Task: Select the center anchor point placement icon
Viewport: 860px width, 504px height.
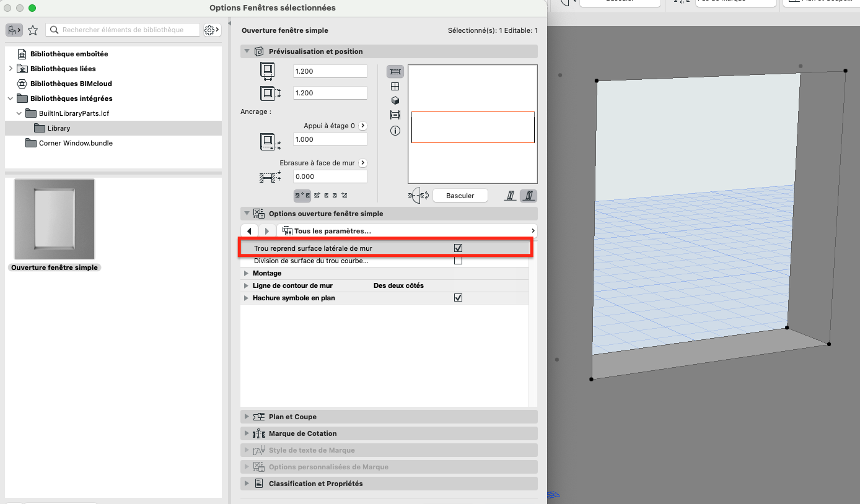Action: (x=302, y=195)
